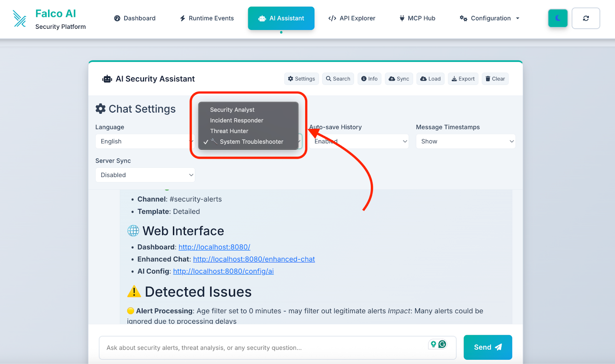The image size is (615, 364).
Task: Click the Detected Issues warning icon
Action: (x=134, y=292)
